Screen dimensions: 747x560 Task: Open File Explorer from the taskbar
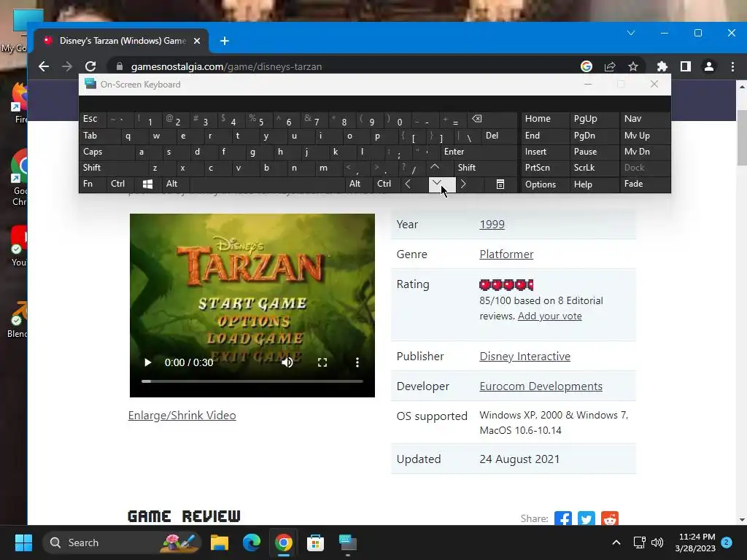[x=220, y=542]
